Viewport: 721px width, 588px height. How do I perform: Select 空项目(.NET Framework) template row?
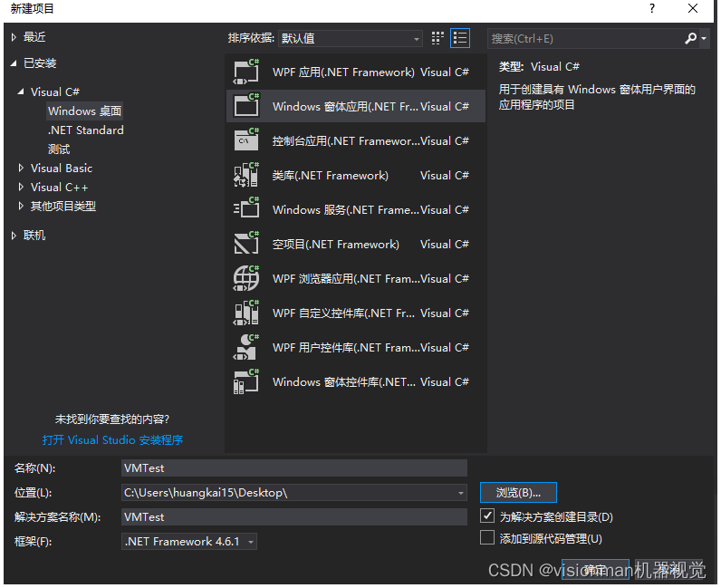click(355, 244)
